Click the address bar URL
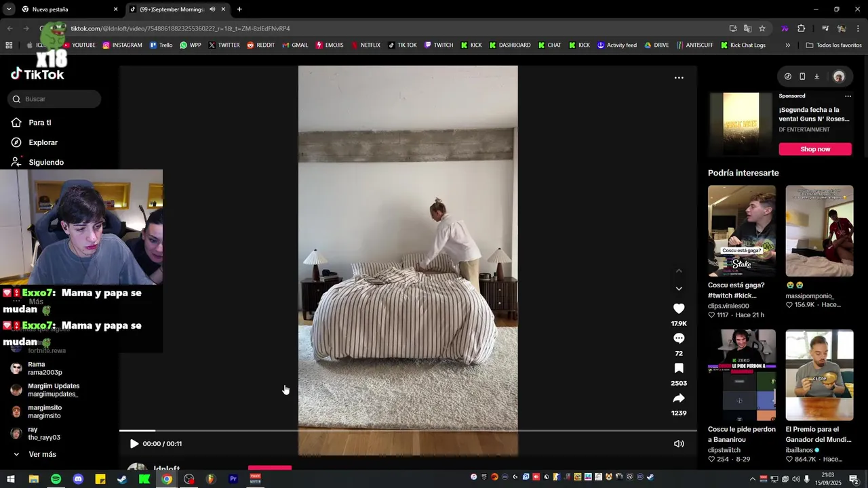 pyautogui.click(x=180, y=28)
